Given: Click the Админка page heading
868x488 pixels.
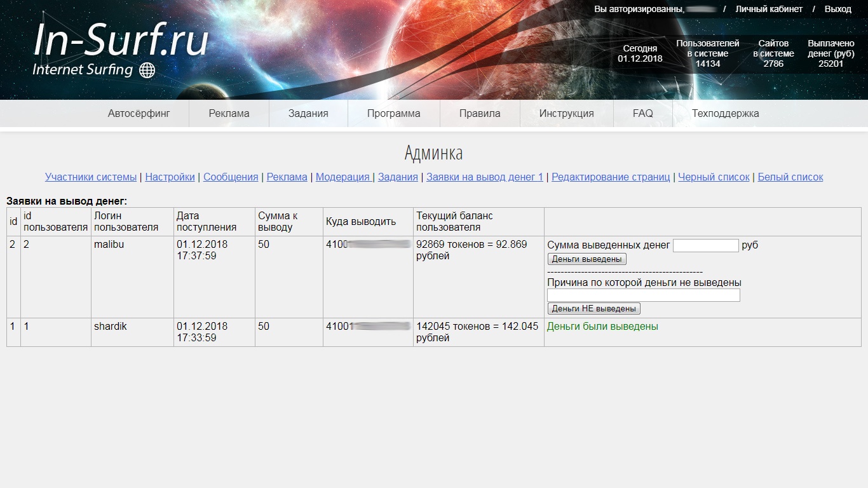Looking at the screenshot, I should tap(434, 153).
